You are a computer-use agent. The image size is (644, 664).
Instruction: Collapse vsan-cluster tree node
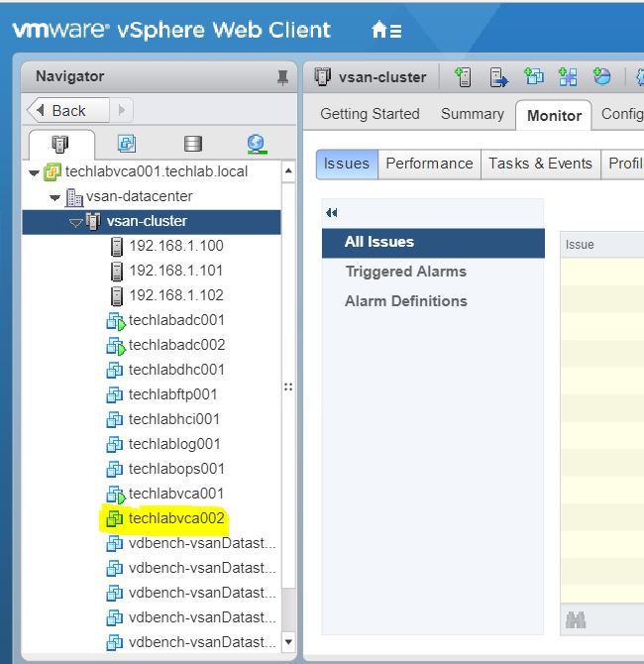pyautogui.click(x=75, y=223)
